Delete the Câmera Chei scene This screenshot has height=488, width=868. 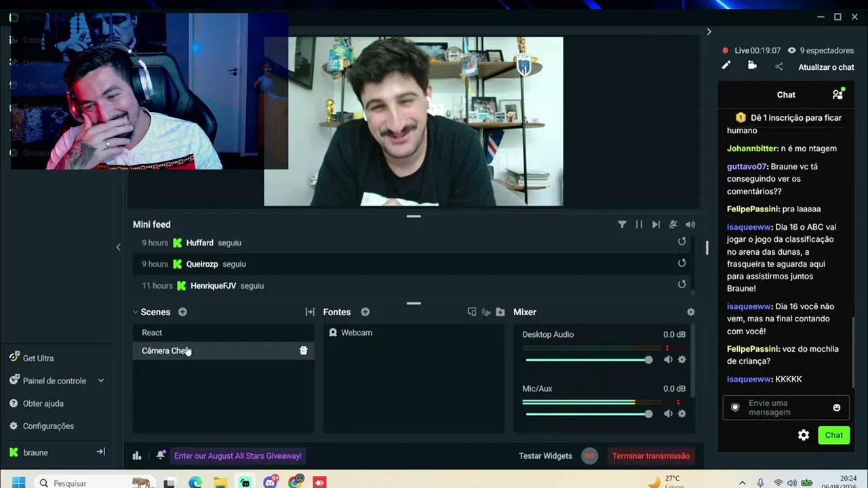tap(303, 350)
